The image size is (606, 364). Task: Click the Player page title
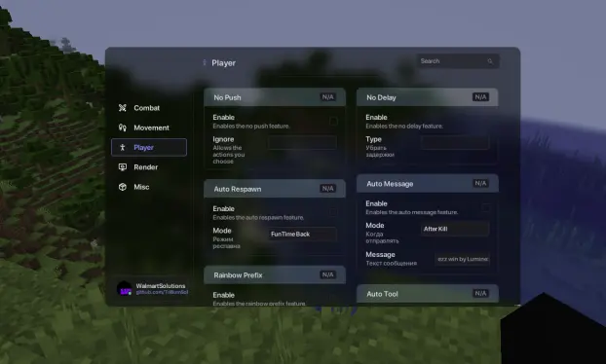[223, 63]
